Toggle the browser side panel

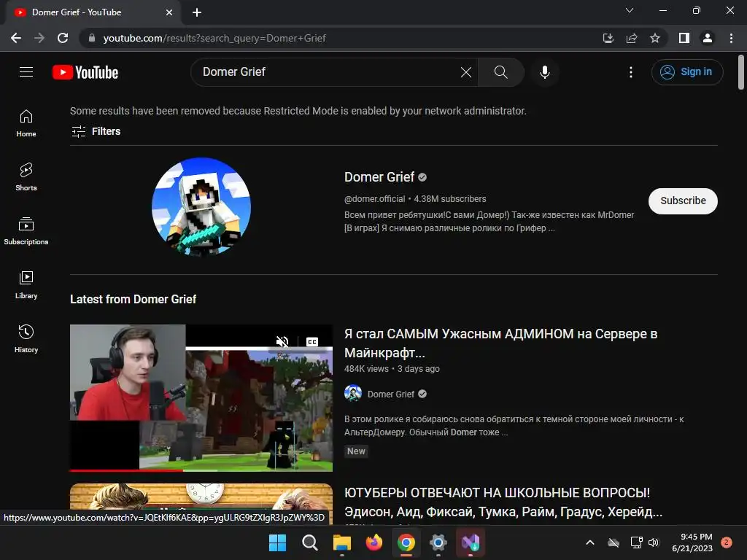[x=684, y=38]
